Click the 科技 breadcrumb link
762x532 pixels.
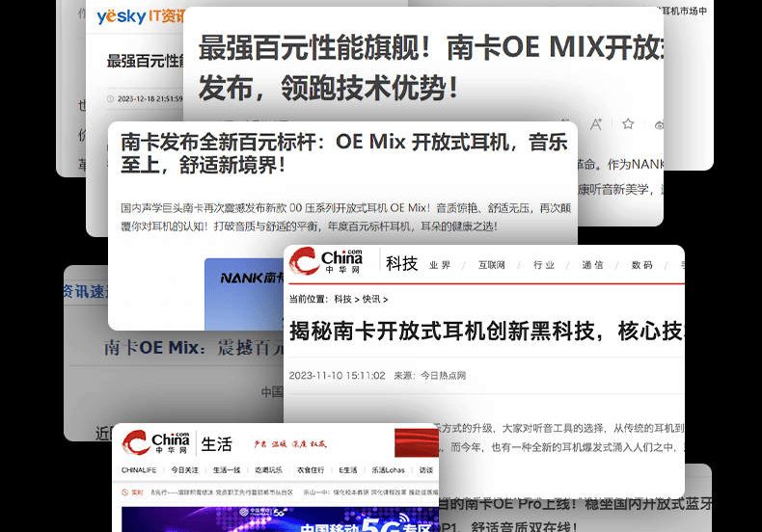click(342, 300)
